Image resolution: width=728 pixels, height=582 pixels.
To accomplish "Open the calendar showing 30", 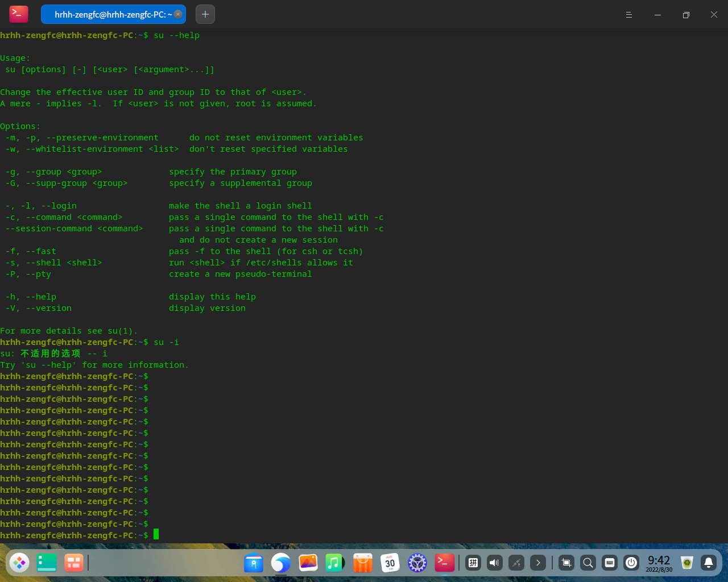I will pyautogui.click(x=390, y=563).
